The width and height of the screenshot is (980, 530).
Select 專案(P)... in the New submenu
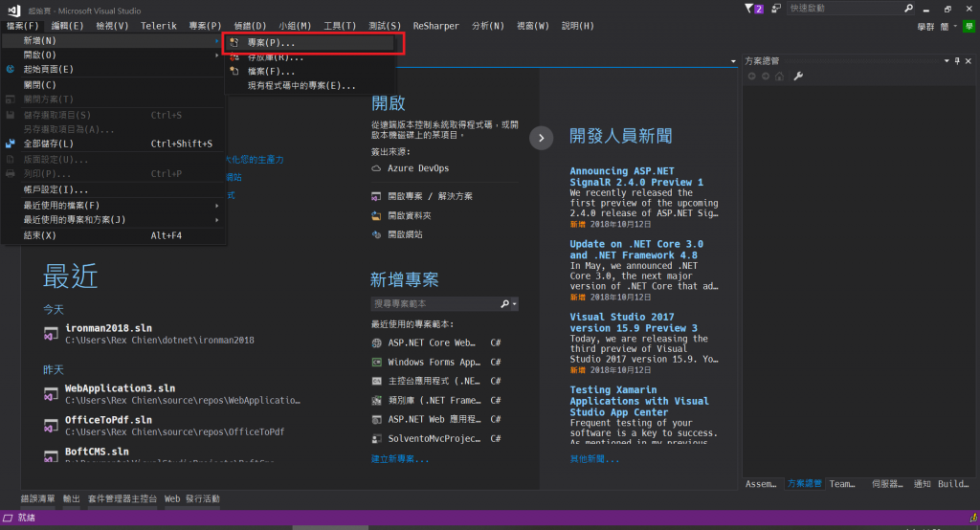click(x=310, y=42)
